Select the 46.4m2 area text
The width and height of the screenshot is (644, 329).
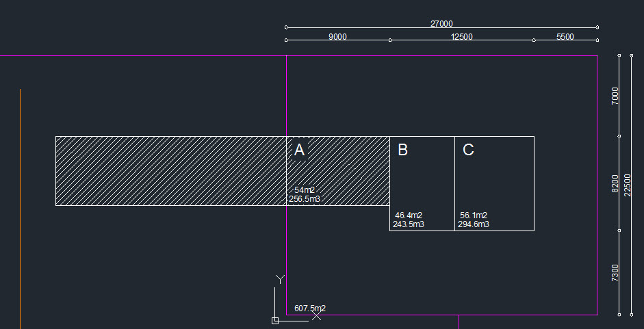pyautogui.click(x=409, y=215)
